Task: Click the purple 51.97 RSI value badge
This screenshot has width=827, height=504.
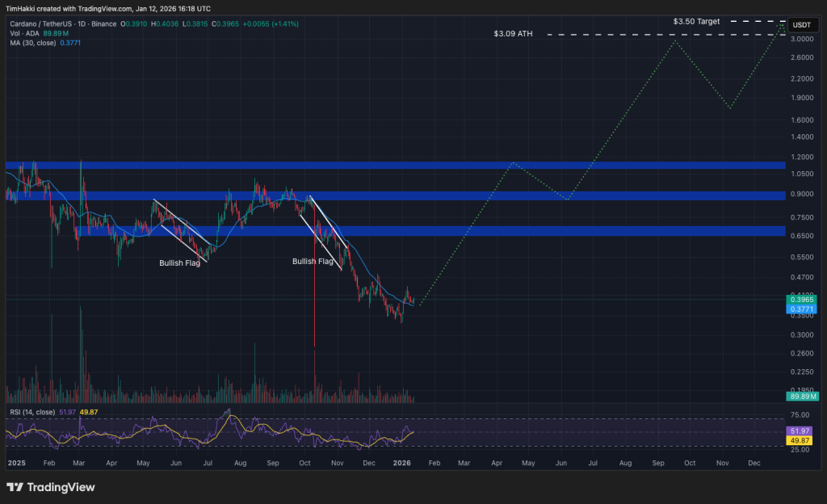Action: click(798, 431)
